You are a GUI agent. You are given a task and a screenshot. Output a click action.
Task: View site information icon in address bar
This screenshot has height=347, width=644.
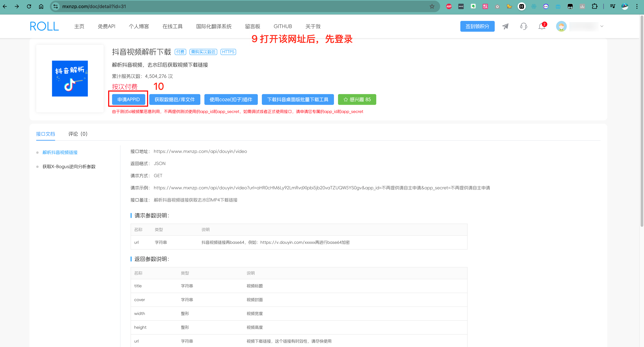coord(56,7)
